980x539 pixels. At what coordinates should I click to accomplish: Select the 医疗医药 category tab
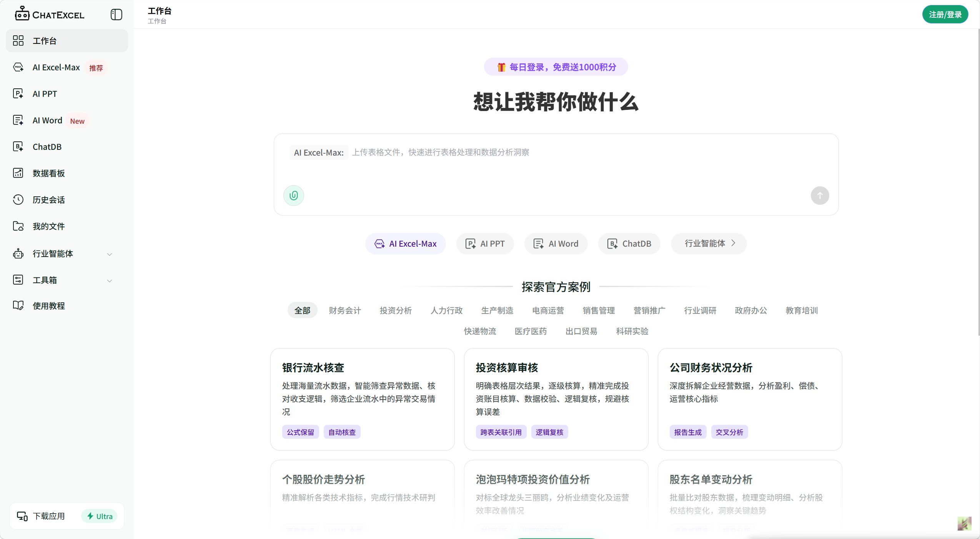click(531, 331)
